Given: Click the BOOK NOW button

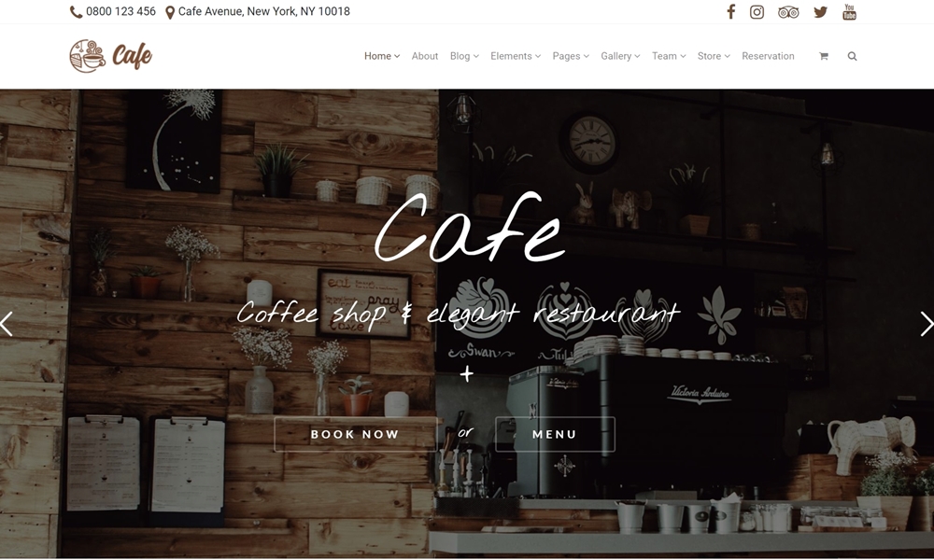Looking at the screenshot, I should pos(355,434).
